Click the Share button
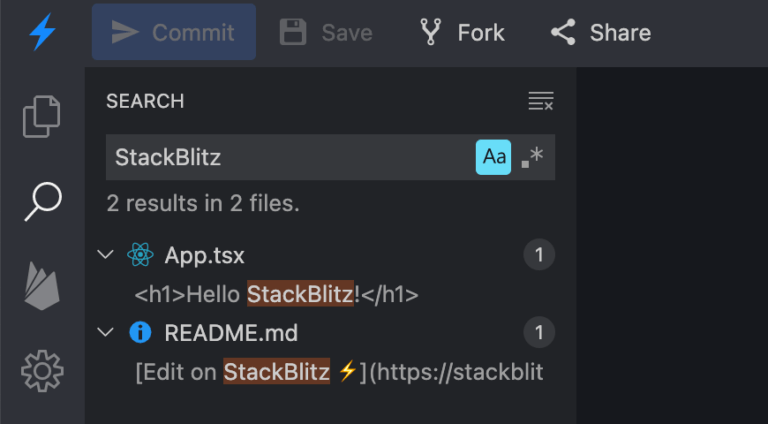The height and width of the screenshot is (424, 768). coord(601,32)
